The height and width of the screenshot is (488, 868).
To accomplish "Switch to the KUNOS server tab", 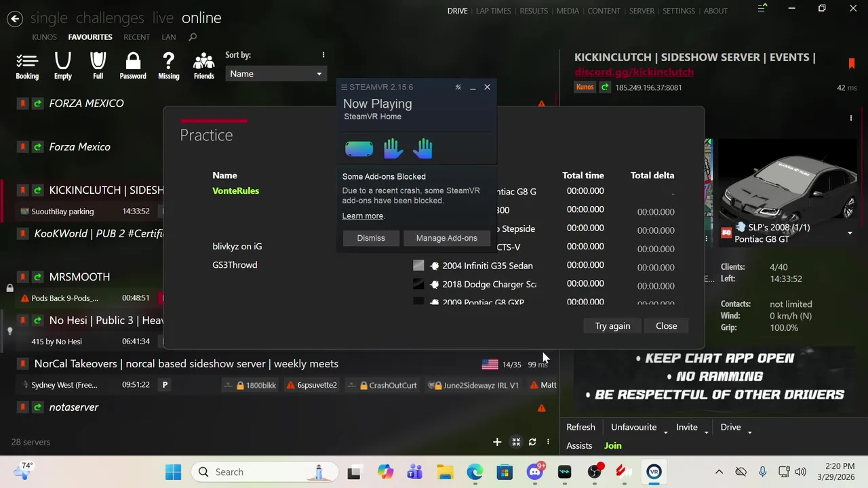I will [x=45, y=37].
